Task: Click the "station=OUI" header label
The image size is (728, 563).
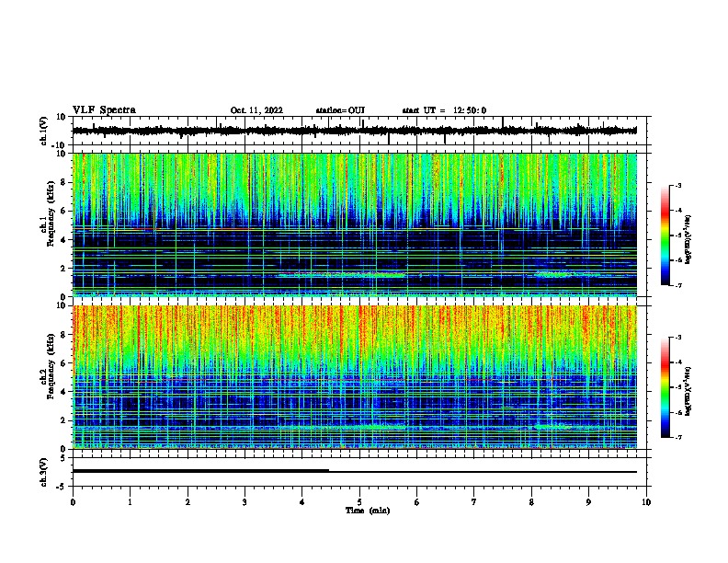Action: click(x=340, y=110)
